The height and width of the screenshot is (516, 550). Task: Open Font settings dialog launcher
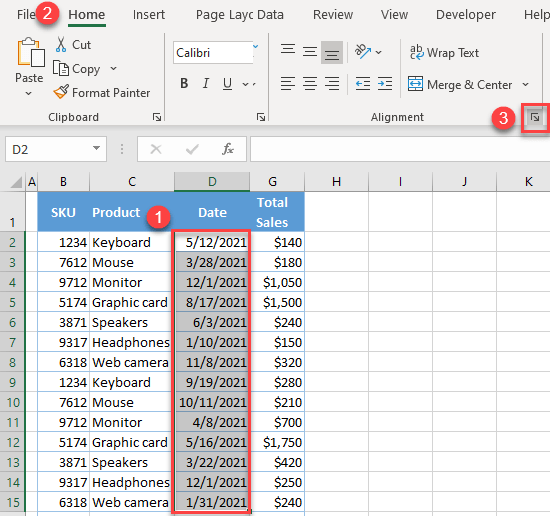261,117
